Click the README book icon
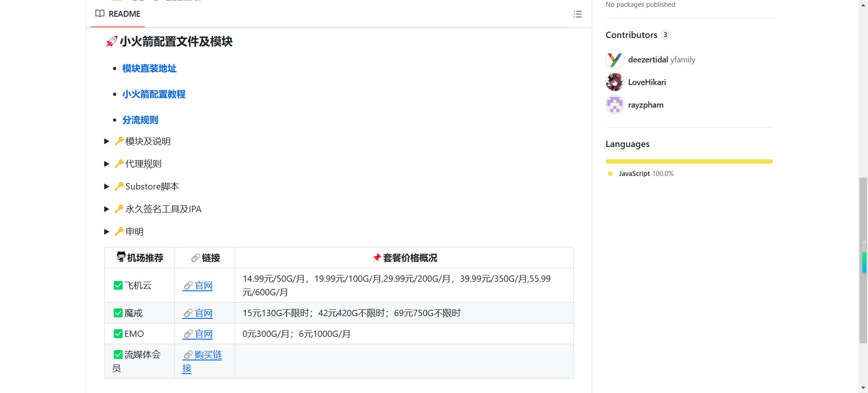This screenshot has height=393, width=868. (x=100, y=14)
